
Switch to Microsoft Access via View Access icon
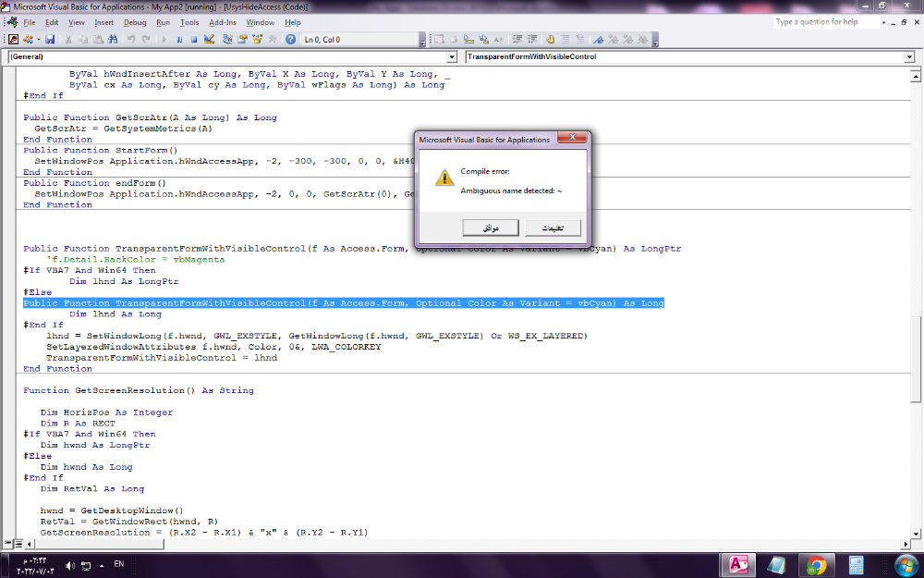[x=13, y=40]
